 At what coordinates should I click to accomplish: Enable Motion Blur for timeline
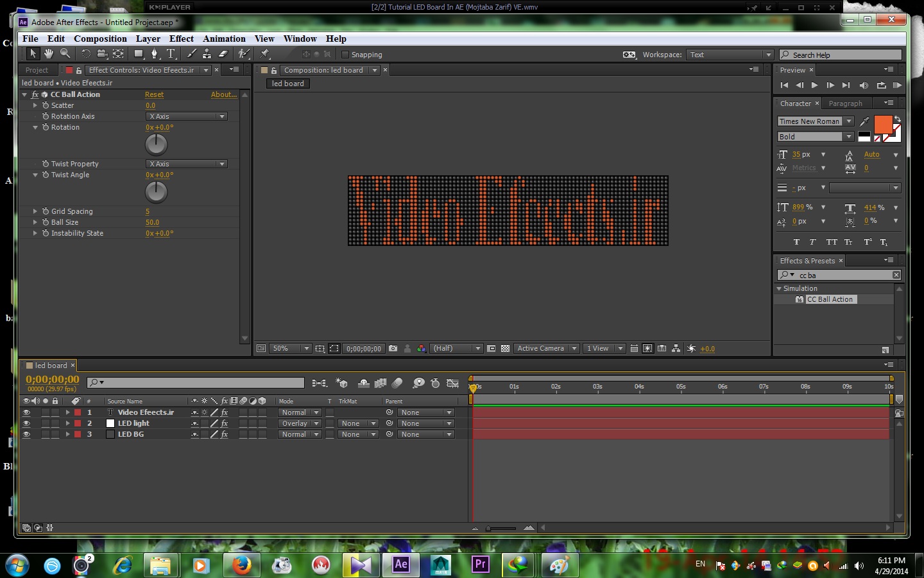click(398, 383)
